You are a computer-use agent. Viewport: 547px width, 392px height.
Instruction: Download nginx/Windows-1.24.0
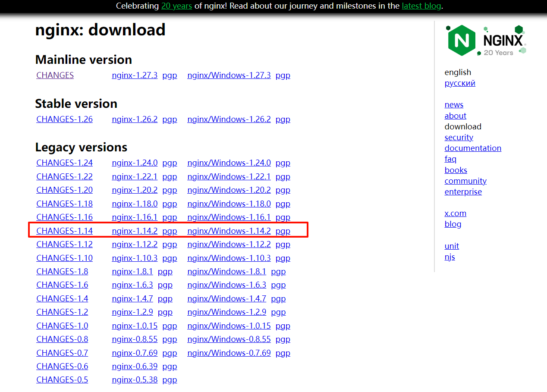click(x=229, y=163)
